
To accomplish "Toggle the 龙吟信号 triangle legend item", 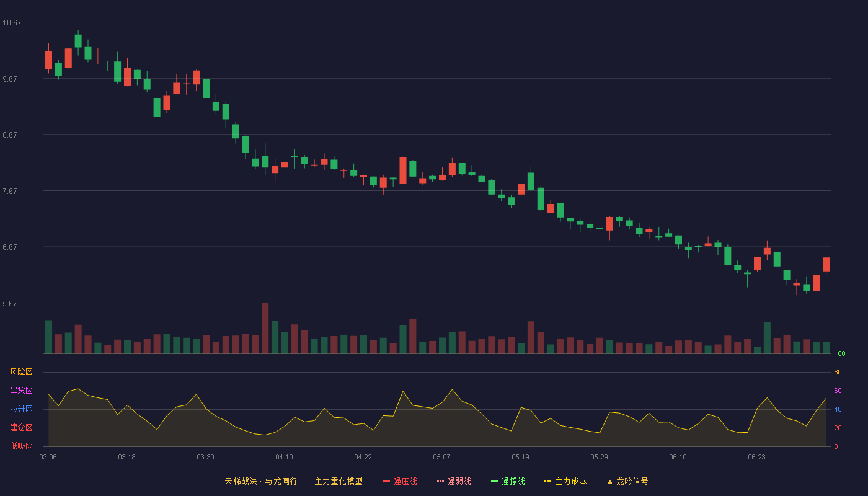I will click(627, 481).
